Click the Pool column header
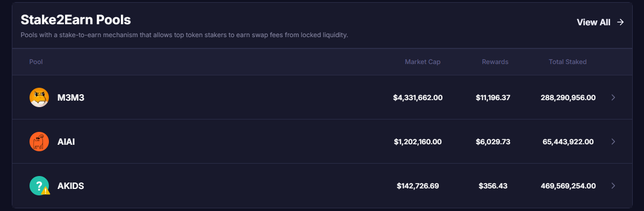The image size is (644, 211). point(36,62)
